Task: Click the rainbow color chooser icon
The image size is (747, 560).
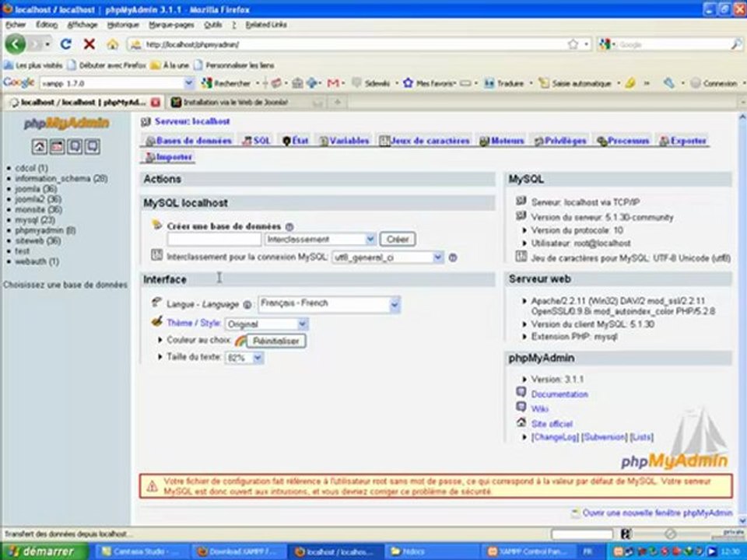Action: click(240, 341)
